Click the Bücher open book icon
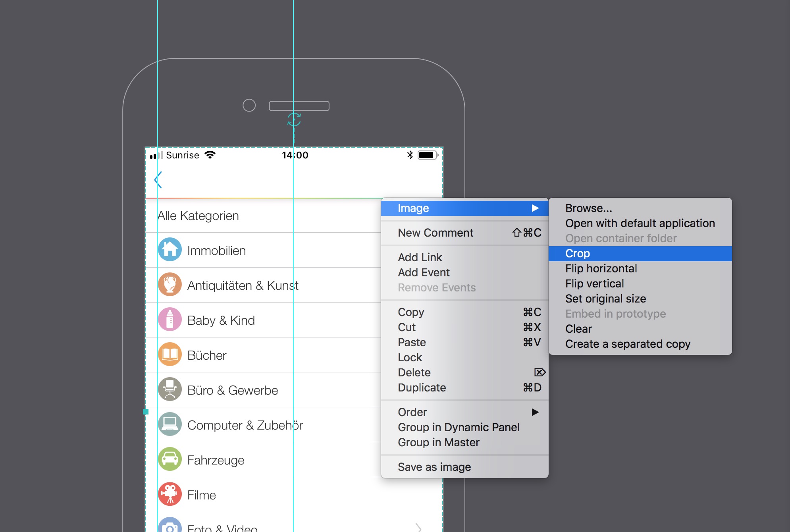 coord(170,355)
